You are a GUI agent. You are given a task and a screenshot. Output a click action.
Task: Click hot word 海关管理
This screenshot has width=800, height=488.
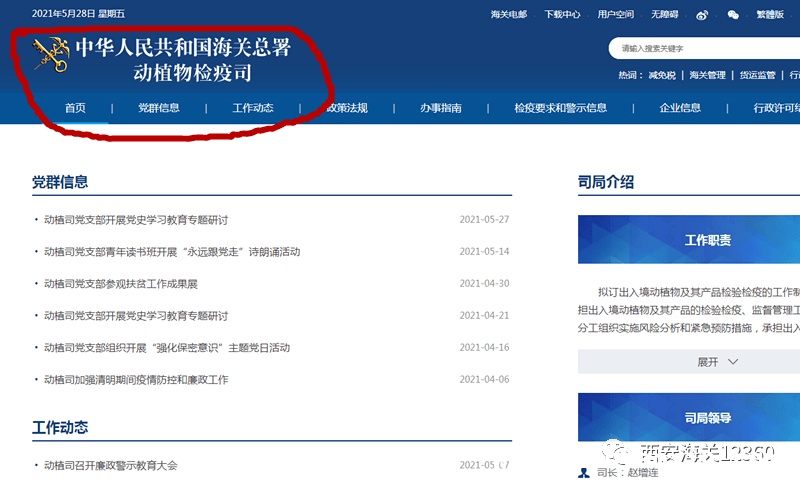(x=707, y=75)
